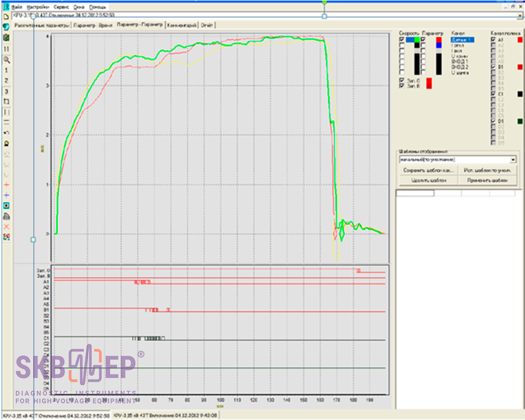The image size is (525, 420).
Task: Click the Сохранить шаблон как... button
Action: (428, 171)
